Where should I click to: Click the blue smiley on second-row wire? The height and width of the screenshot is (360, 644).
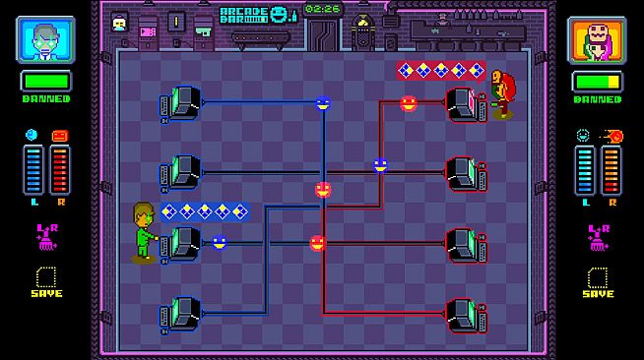pos(380,165)
